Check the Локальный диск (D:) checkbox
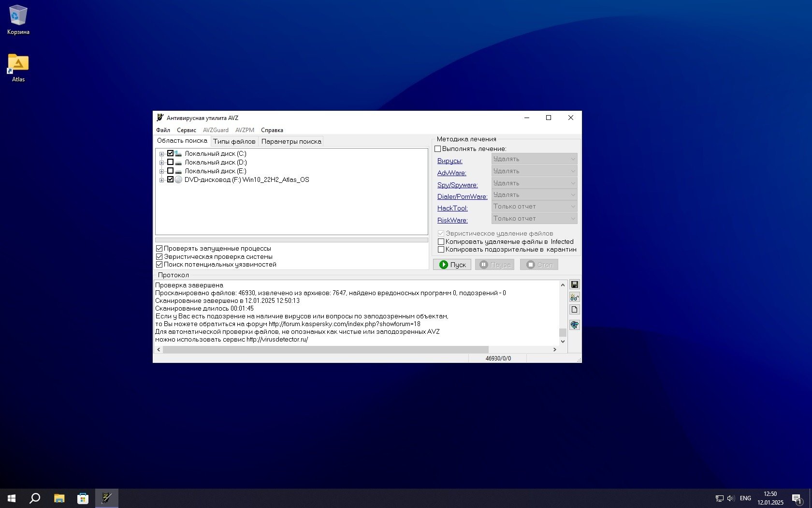The height and width of the screenshot is (508, 812). (170, 162)
